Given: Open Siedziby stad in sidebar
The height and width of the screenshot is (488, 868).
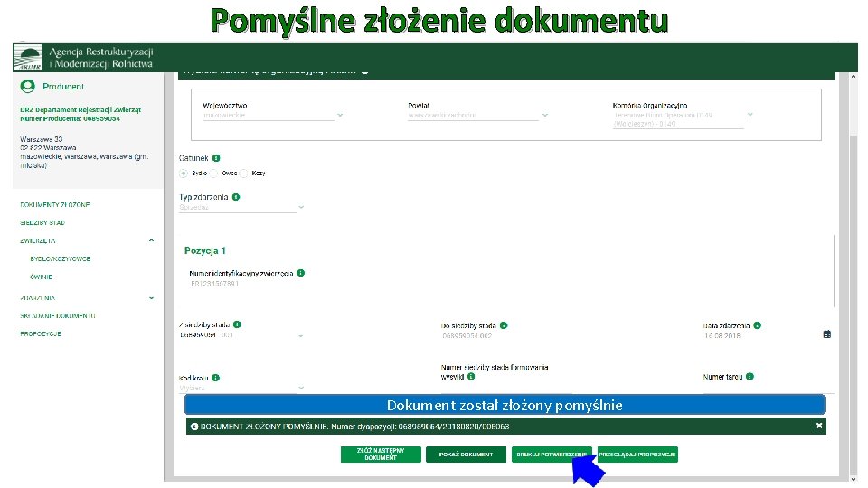Looking at the screenshot, I should pos(42,222).
